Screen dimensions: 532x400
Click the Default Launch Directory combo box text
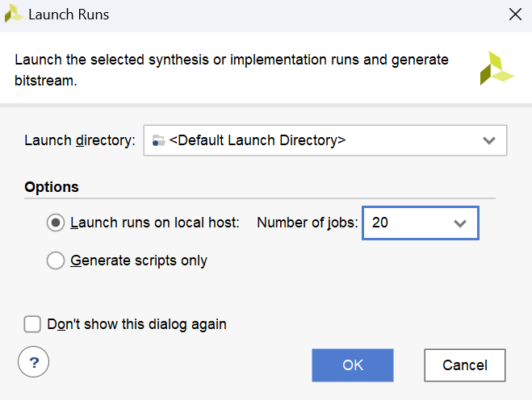[x=257, y=140]
